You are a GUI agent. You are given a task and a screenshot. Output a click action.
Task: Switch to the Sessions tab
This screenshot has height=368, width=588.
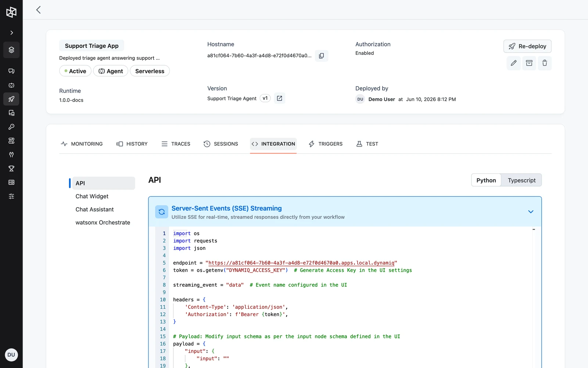[x=221, y=144]
